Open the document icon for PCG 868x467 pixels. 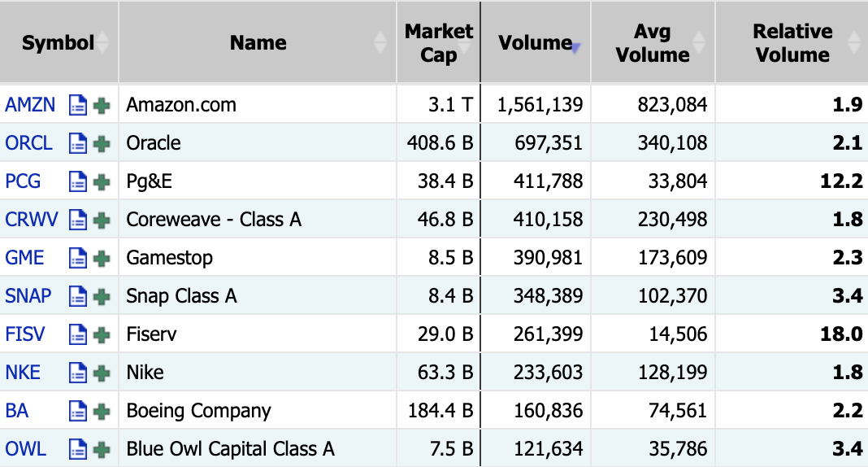pos(77,181)
